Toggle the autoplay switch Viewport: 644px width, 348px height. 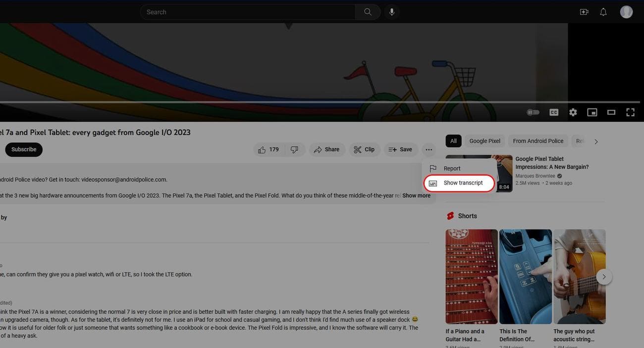click(x=533, y=113)
